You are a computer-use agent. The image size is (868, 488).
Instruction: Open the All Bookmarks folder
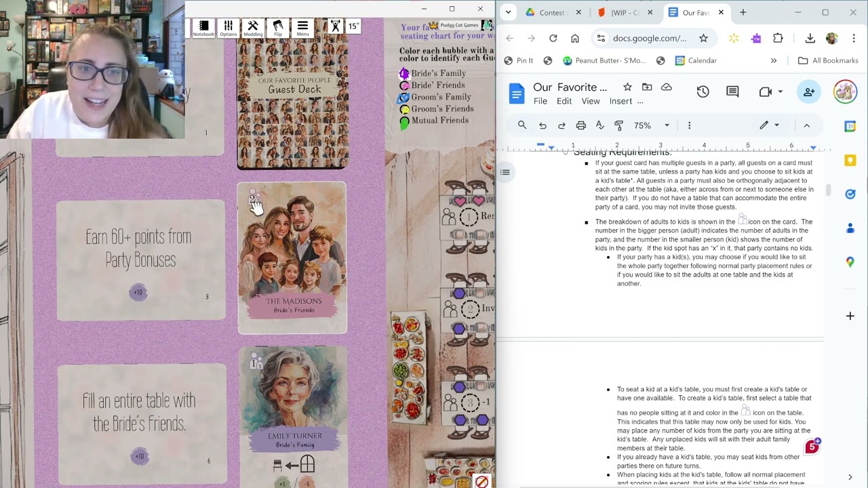tap(828, 60)
